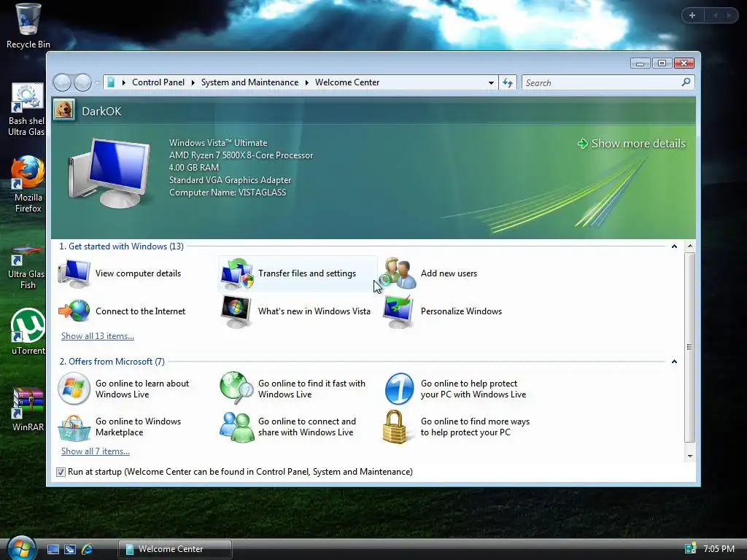Click the connect and share people icon
The width and height of the screenshot is (747, 560).
(x=237, y=427)
